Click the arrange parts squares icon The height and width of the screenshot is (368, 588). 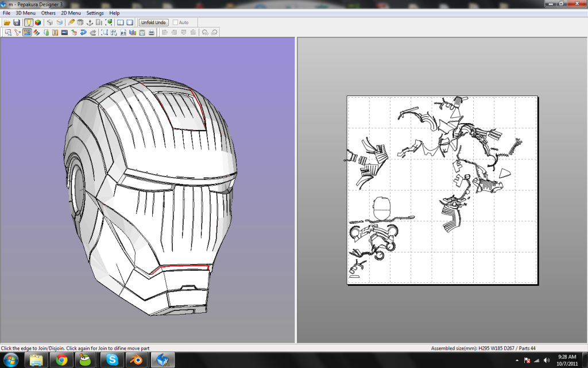114,32
